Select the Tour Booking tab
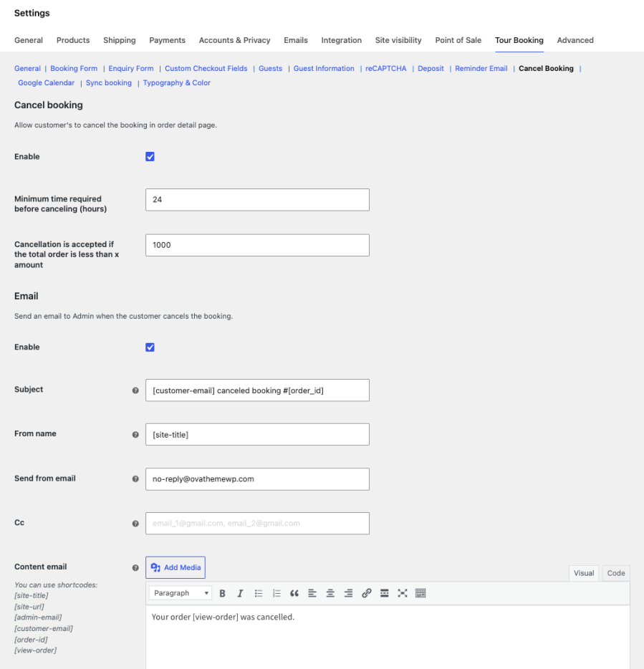The height and width of the screenshot is (669, 644). click(x=519, y=40)
